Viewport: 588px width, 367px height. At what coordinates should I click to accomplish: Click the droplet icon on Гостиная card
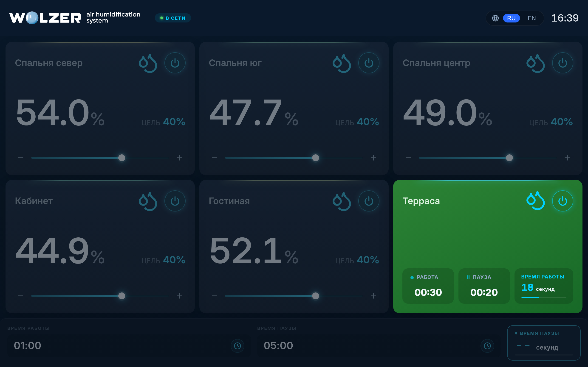342,201
